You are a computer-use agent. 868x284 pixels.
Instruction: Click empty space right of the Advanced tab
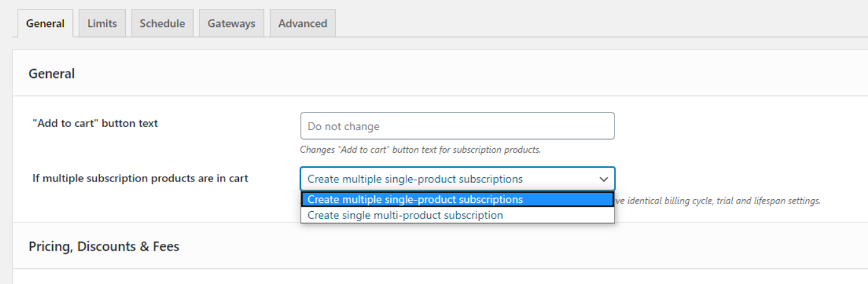(x=566, y=23)
